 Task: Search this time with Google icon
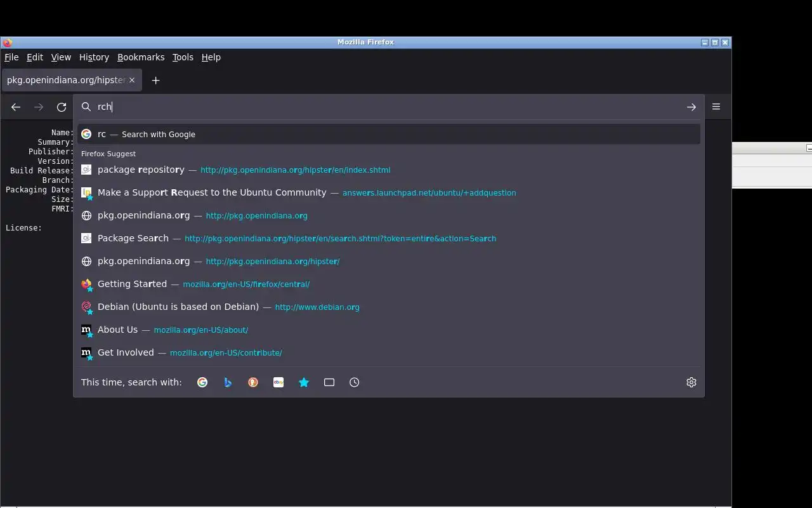(x=202, y=382)
